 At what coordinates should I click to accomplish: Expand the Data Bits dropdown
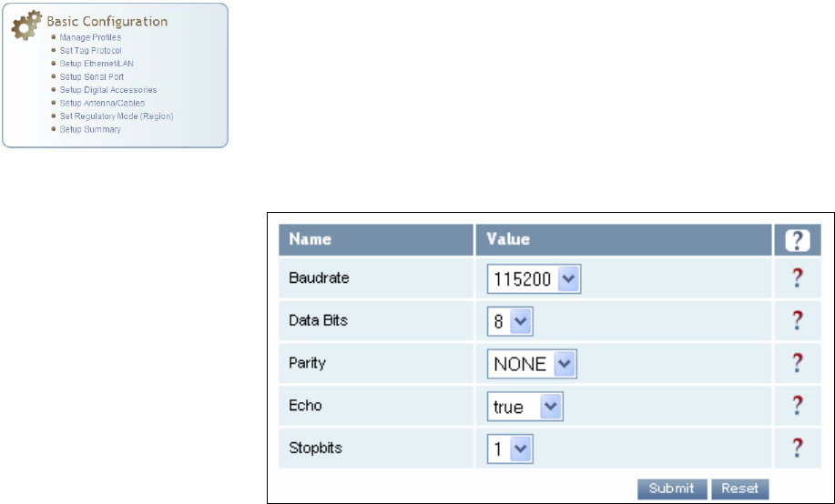click(x=509, y=320)
